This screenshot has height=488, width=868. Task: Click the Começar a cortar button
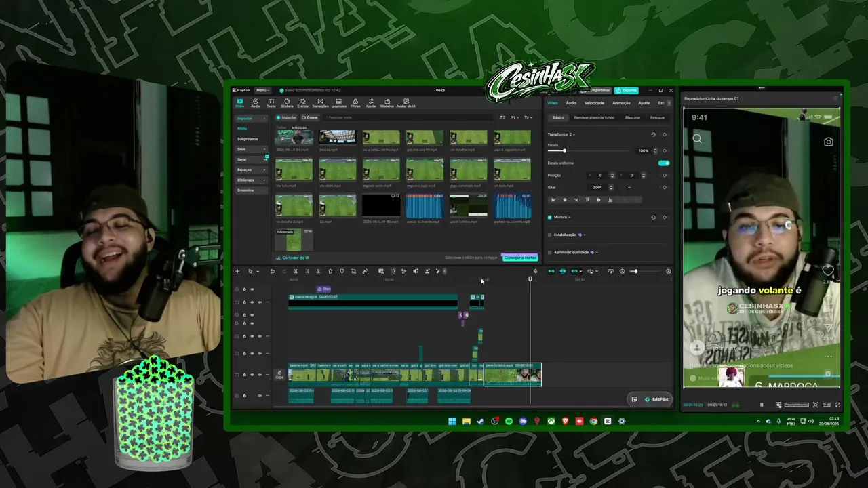(x=519, y=258)
